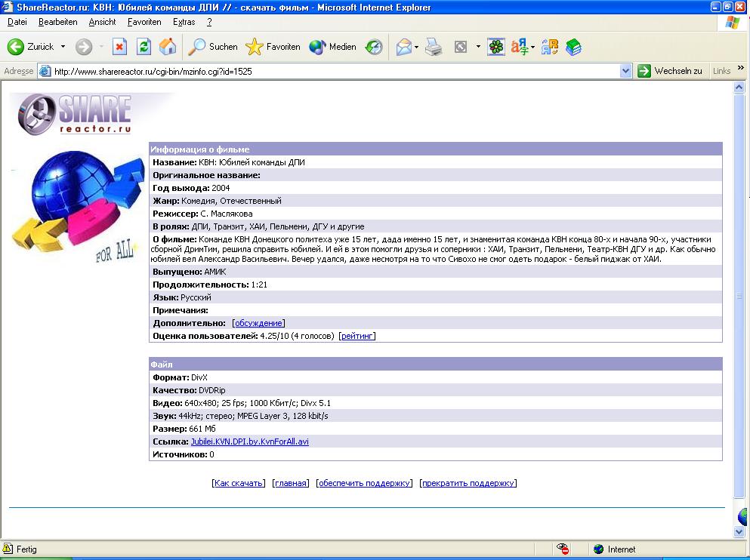This screenshot has height=560, width=750.
Task: Open the Datei menu
Action: point(17,22)
